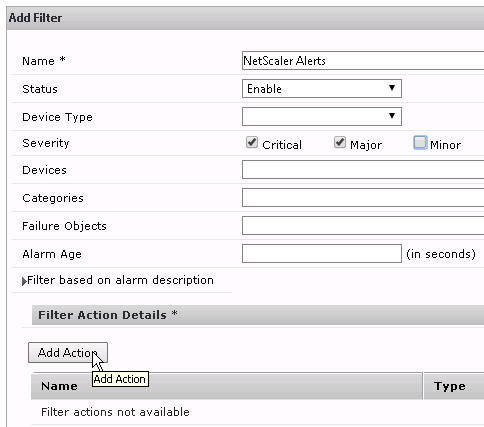Click into the Categories input field
The height and width of the screenshot is (427, 484).
point(363,198)
